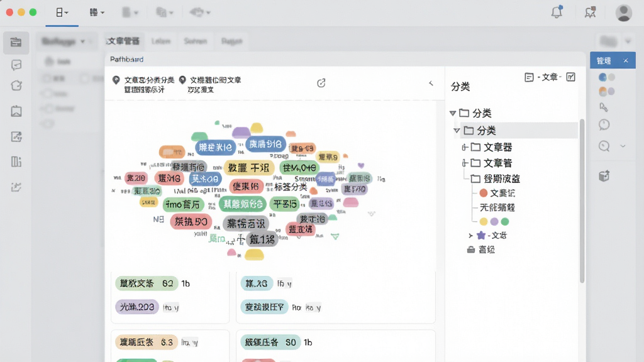Open the flagged messages icon beside the bell
The image size is (644, 362).
tap(590, 13)
